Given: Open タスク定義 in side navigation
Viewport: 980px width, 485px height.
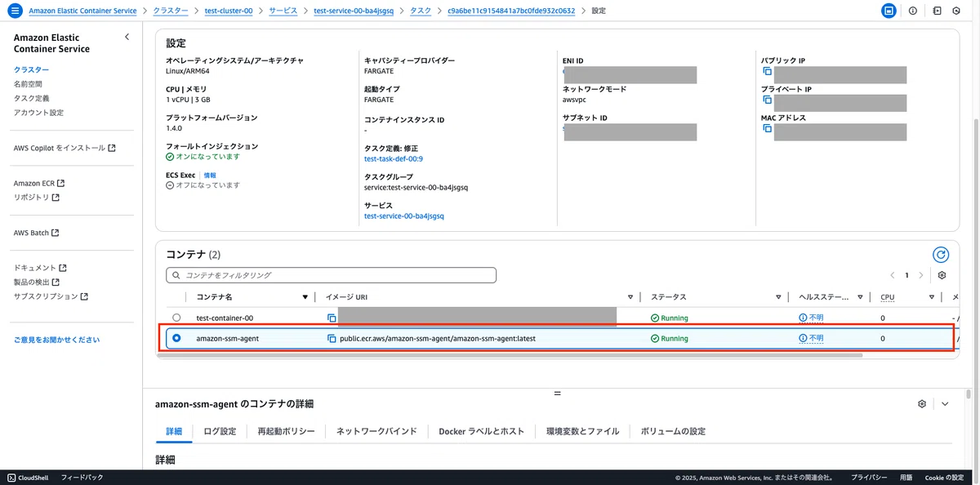Looking at the screenshot, I should [31, 98].
